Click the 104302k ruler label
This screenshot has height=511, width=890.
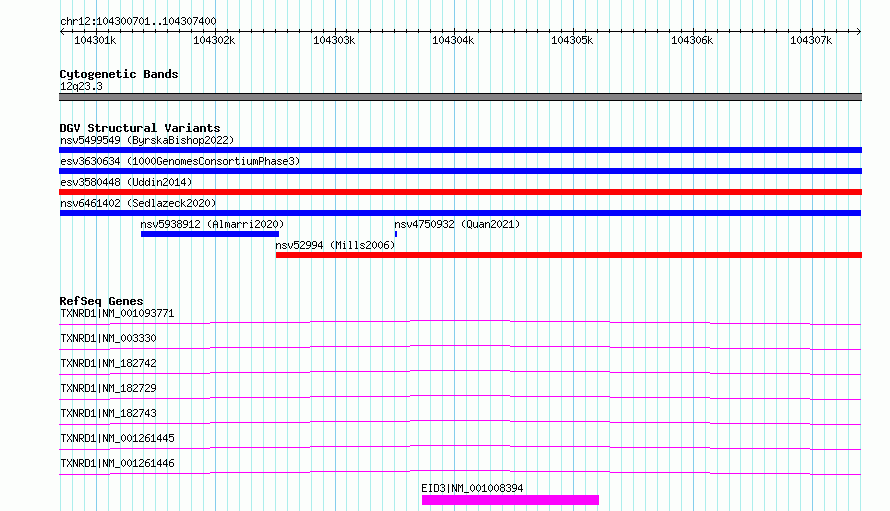click(x=214, y=40)
